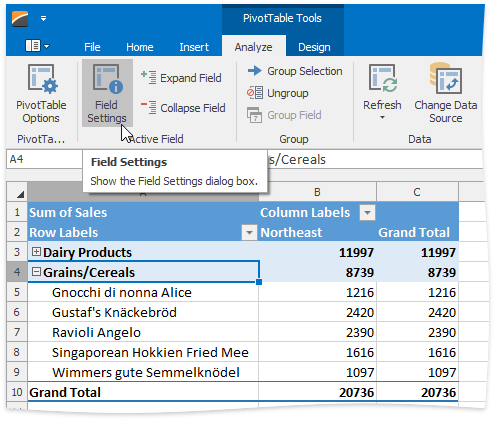Screen dimensions: 496x421
Task: Click the Grand Total header in column C
Action: coord(417,232)
